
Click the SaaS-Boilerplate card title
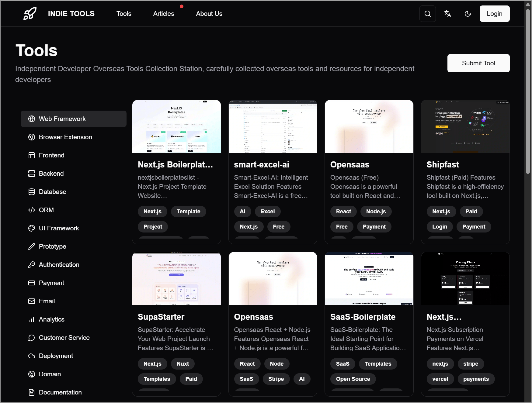pos(363,317)
